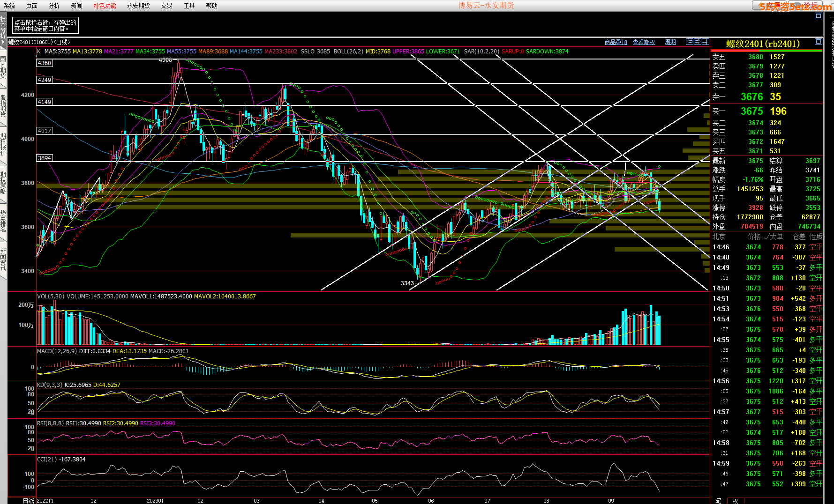
Task: Click the RSI(8,8,8) indicator label
Action: [51, 423]
